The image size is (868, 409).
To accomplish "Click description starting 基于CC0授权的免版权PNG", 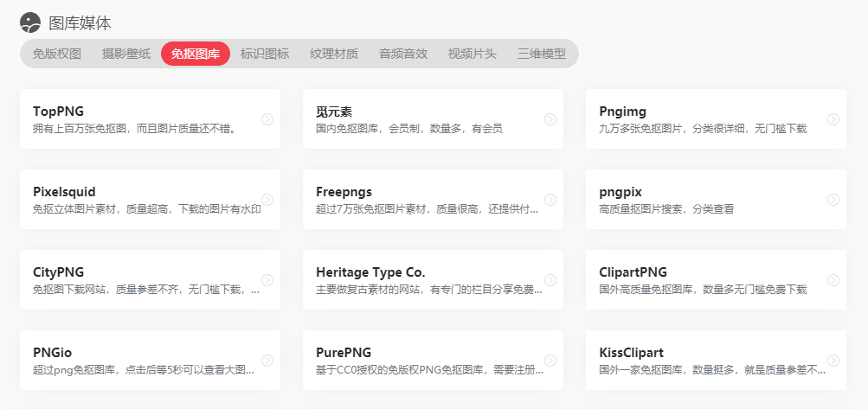I will [429, 370].
